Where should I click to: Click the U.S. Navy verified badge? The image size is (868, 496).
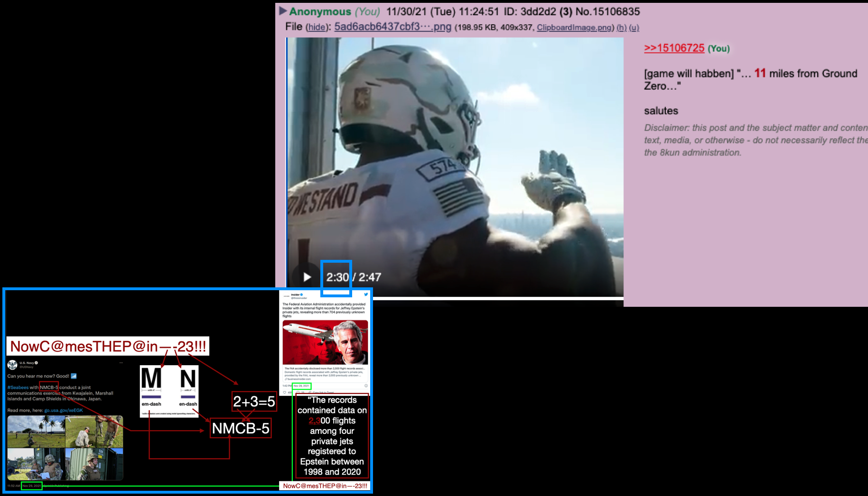click(36, 363)
